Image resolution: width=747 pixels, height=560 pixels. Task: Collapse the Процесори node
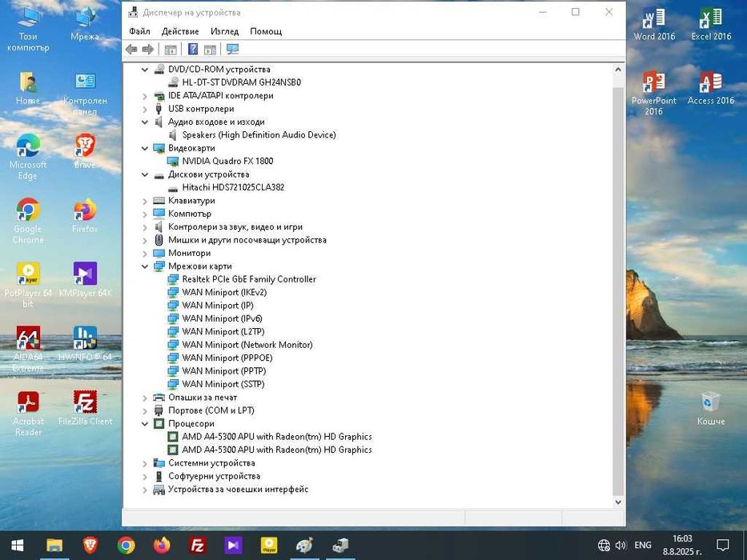point(145,423)
